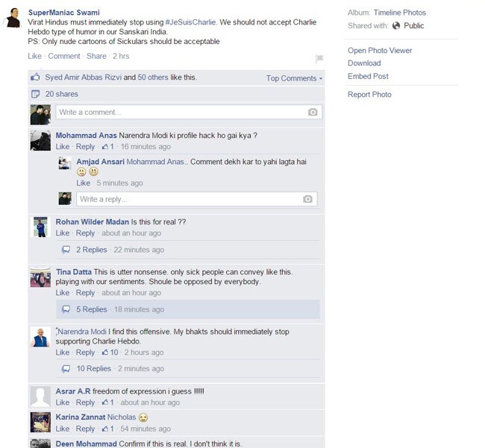This screenshot has height=448, width=485.
Task: Click in the Write a comment field
Action: pyautogui.click(x=189, y=112)
